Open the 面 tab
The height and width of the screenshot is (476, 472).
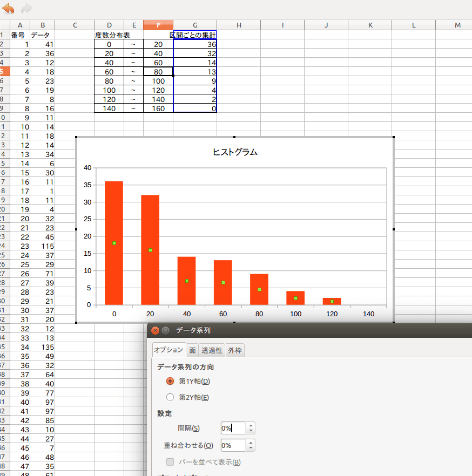[192, 350]
